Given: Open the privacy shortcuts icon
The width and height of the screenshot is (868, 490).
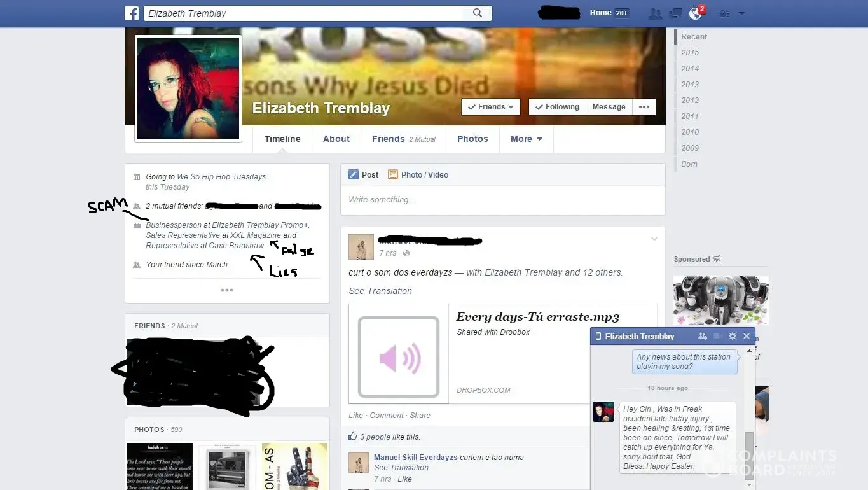Looking at the screenshot, I should [x=724, y=13].
